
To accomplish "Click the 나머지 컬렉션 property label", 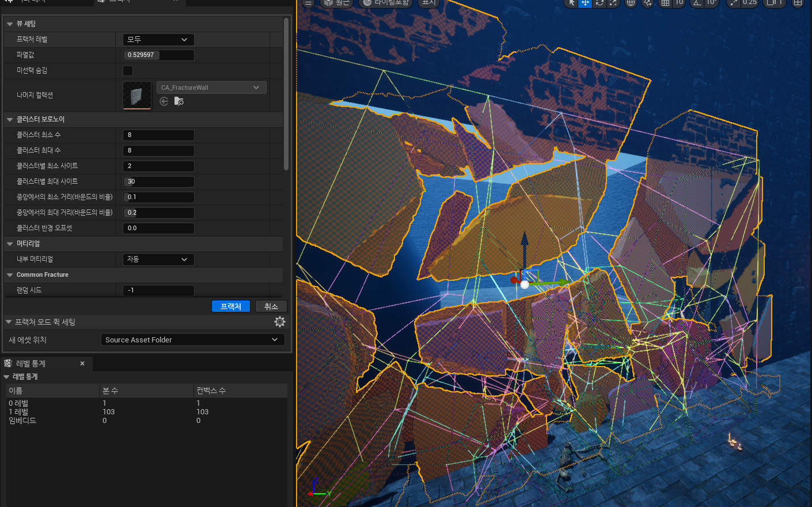I will click(x=35, y=96).
